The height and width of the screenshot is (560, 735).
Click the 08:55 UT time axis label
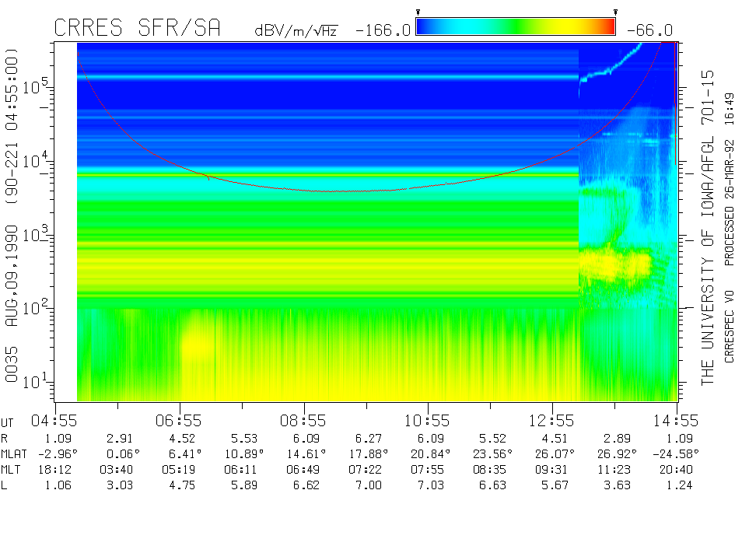[x=304, y=421]
